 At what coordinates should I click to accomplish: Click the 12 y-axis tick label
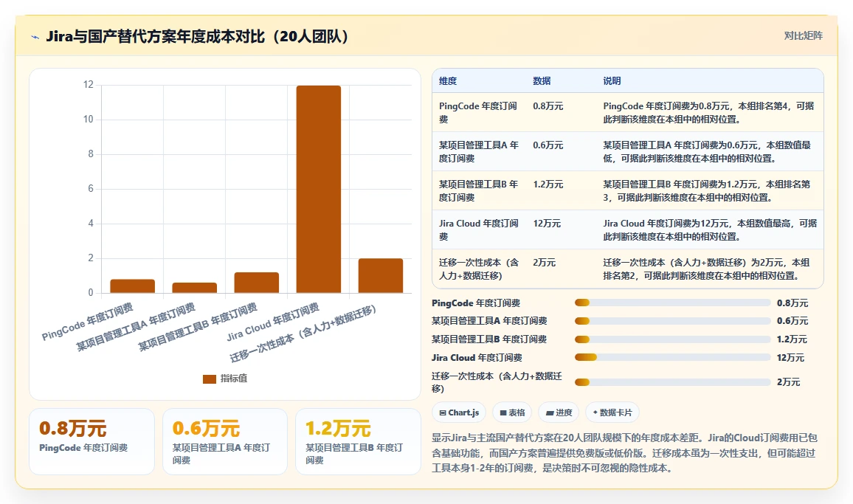point(88,84)
